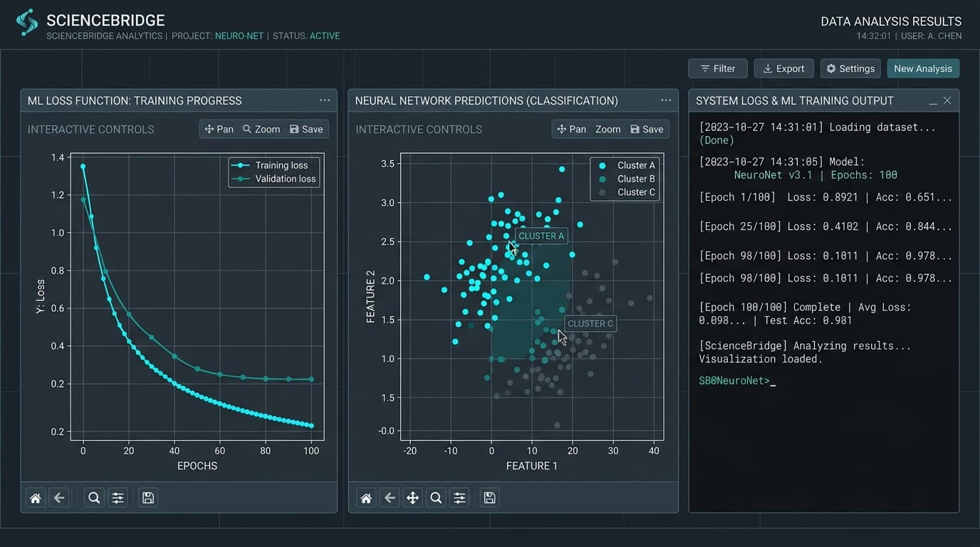The image size is (980, 547).
Task: Click the 'NeuroNet v3.1 | Epochs: 100' log text
Action: [815, 175]
